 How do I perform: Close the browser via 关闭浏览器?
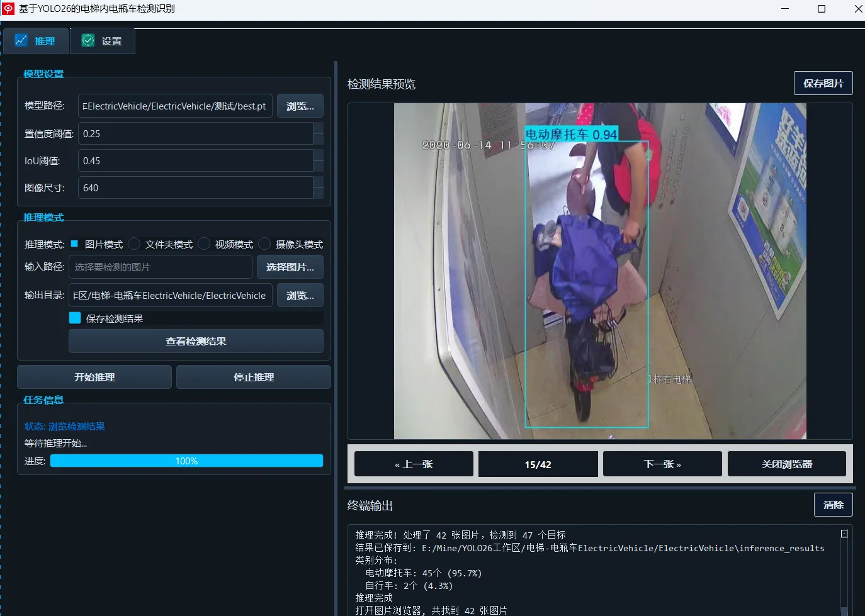pyautogui.click(x=786, y=464)
